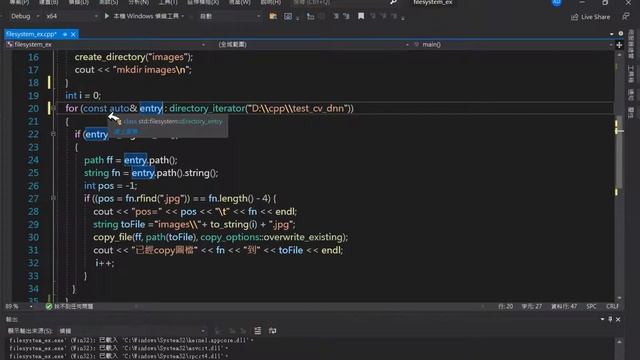The width and height of the screenshot is (640, 360).
Task: Open the main() member dropdown
Action: point(512,44)
